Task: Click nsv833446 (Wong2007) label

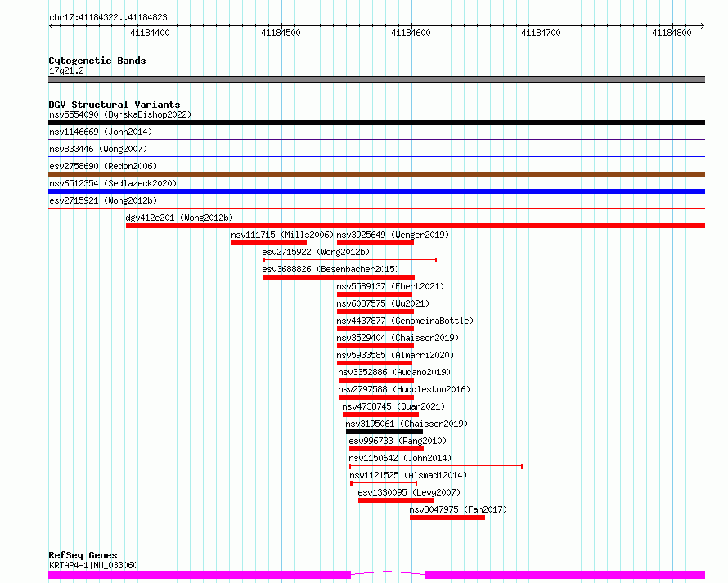Action: pyautogui.click(x=98, y=149)
